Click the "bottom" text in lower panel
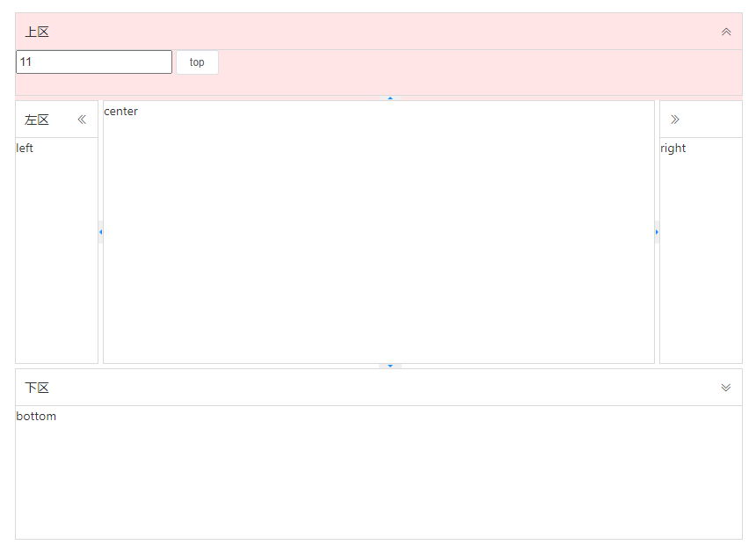756x552 pixels. point(36,416)
